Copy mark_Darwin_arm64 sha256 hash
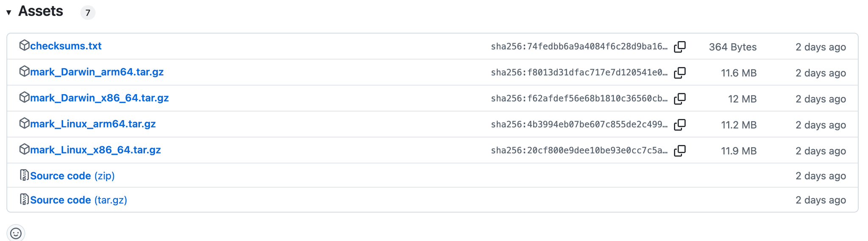The height and width of the screenshot is (241, 868). coord(680,73)
